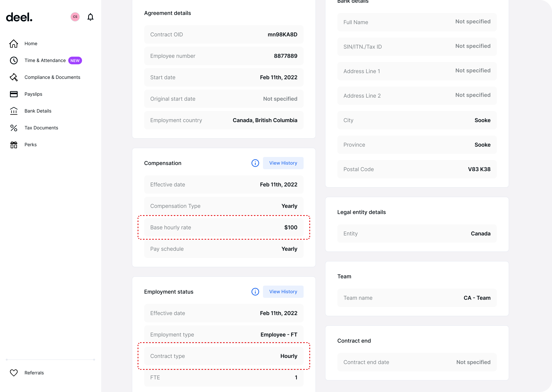Click the Base hourly rate field

point(223,227)
